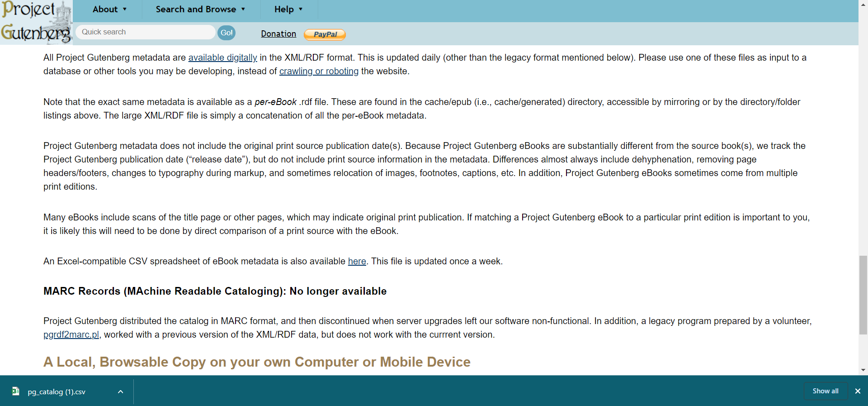Click the scrollbar down arrow
This screenshot has width=868, height=406.
[x=863, y=370]
